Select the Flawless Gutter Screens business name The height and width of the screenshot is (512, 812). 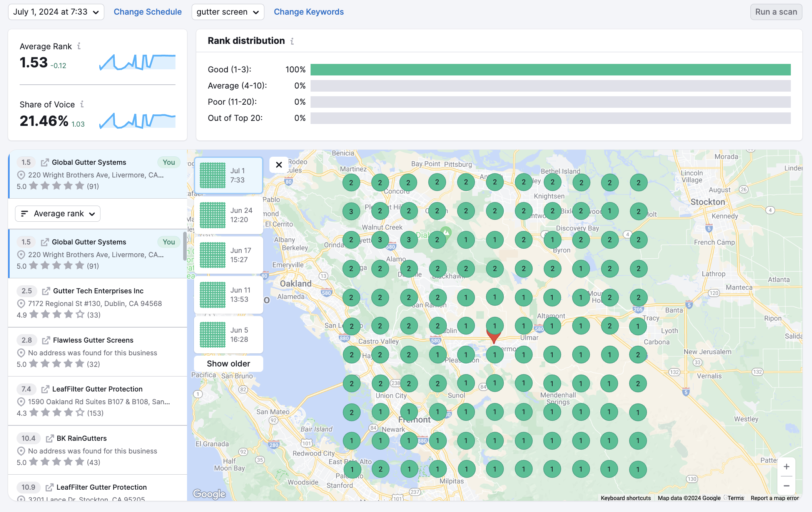[93, 340]
